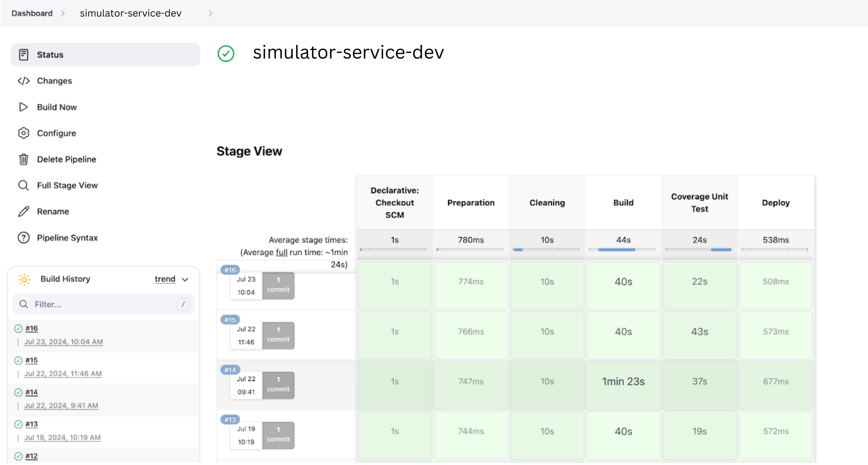Click the Rename pencil icon
This screenshot has width=868, height=465.
(24, 211)
